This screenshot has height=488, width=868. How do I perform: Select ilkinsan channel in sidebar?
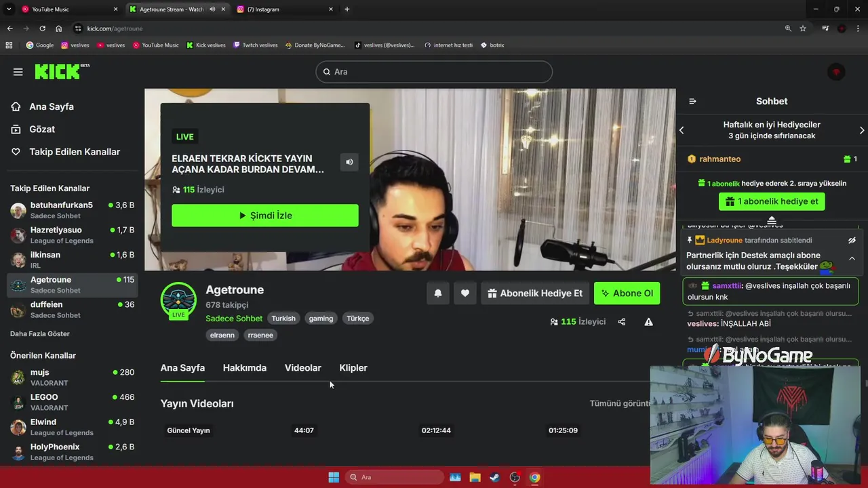click(73, 260)
